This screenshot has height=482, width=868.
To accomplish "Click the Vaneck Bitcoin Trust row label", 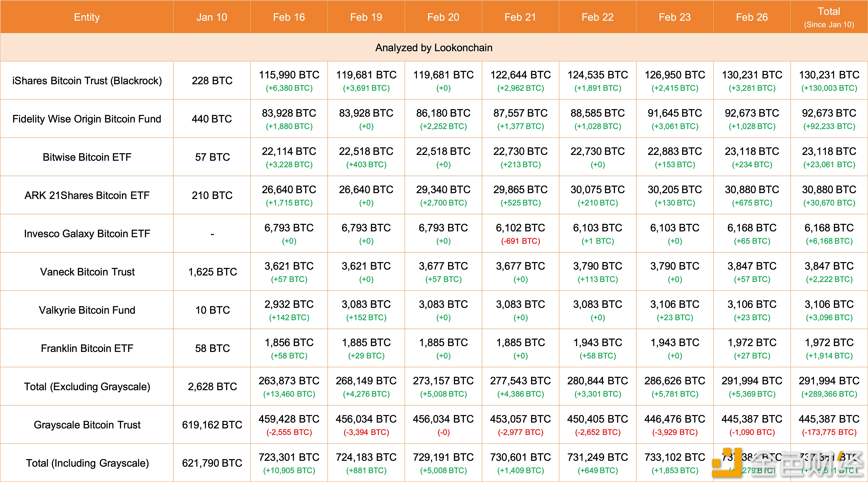I will click(87, 272).
